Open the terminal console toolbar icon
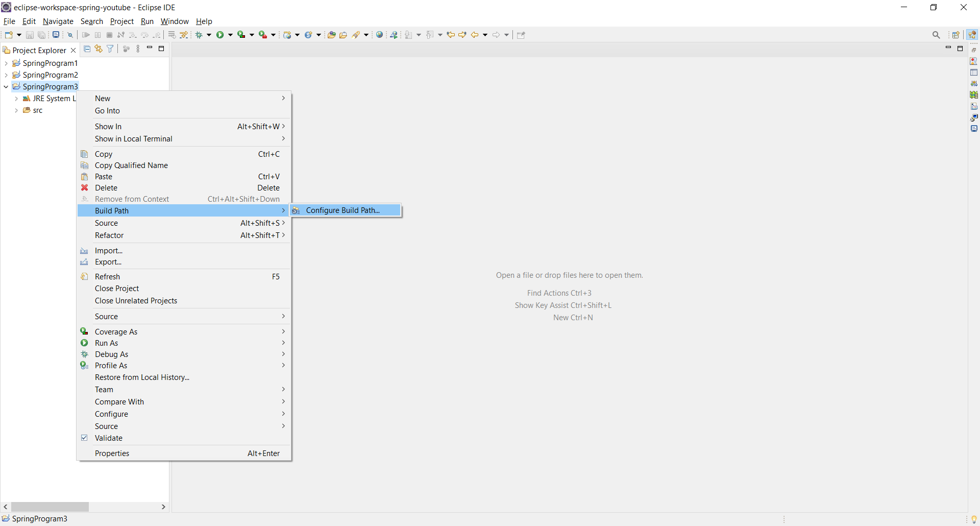 click(x=56, y=35)
